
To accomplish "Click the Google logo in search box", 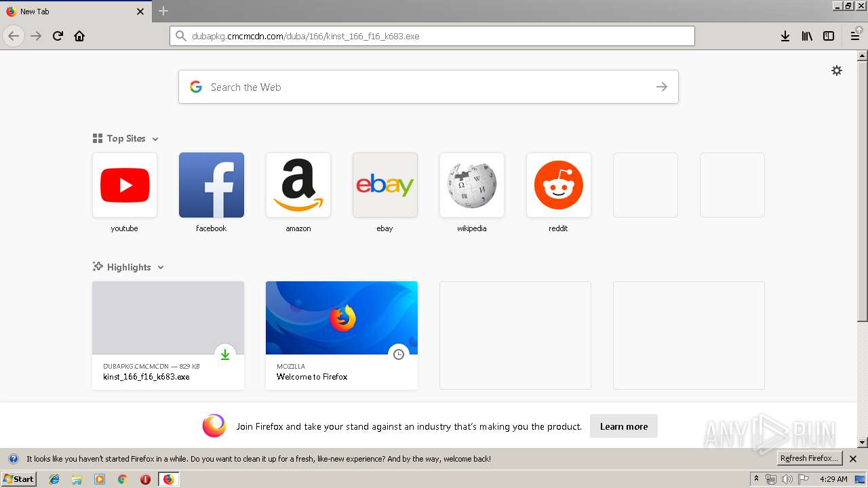I will (196, 87).
